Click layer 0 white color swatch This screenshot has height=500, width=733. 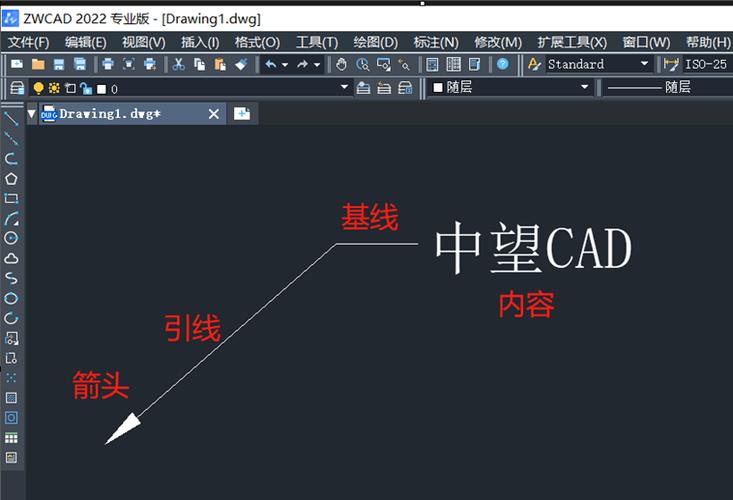[x=101, y=89]
